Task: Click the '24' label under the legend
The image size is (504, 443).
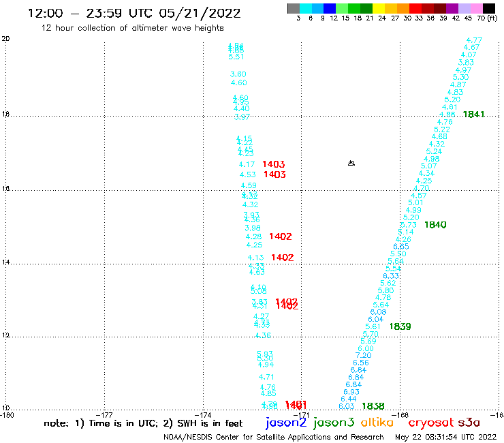Action: pos(382,18)
